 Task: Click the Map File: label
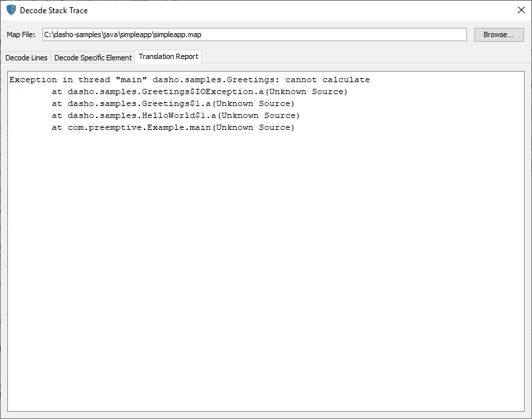pyautogui.click(x=21, y=34)
